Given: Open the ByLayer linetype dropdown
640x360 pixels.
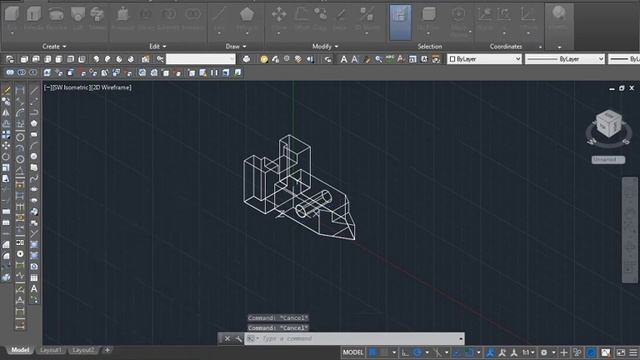Looking at the screenshot, I should [565, 59].
